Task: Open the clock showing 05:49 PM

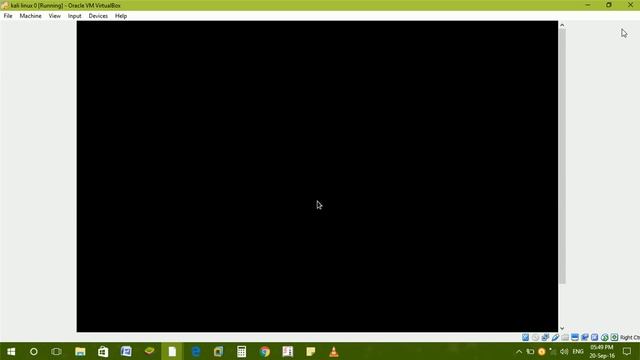Action: 602,351
